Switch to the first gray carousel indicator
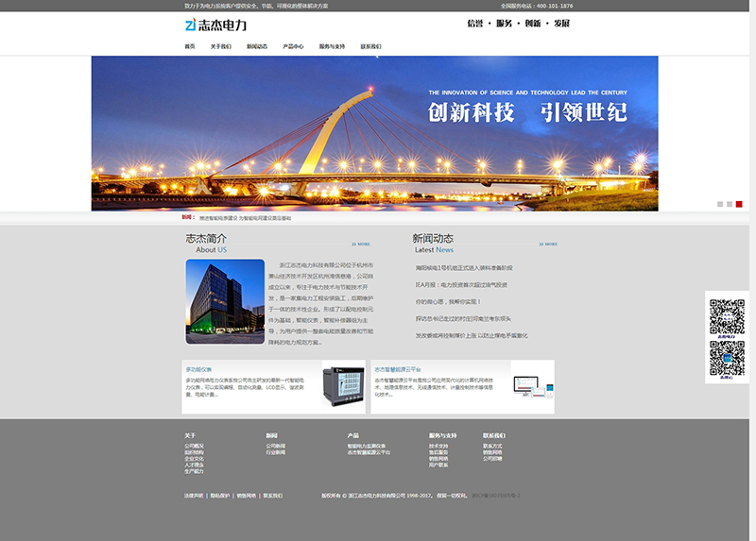The width and height of the screenshot is (756, 541). [x=720, y=204]
